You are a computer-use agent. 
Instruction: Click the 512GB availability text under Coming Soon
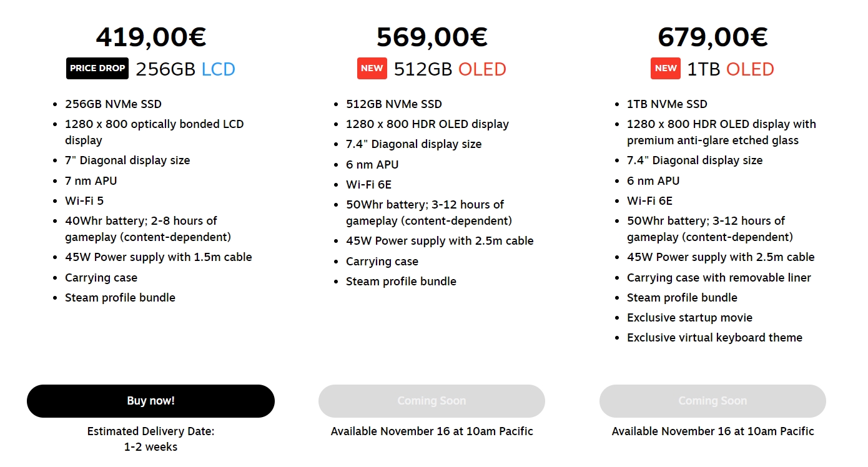[432, 431]
